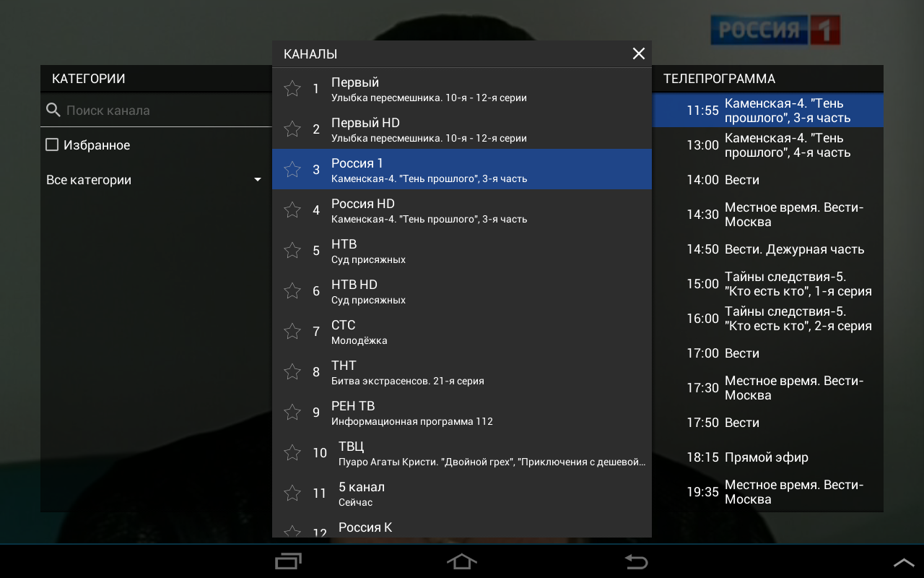Switch to НТВ channel
The image size is (924, 578).
pyautogui.click(x=462, y=250)
